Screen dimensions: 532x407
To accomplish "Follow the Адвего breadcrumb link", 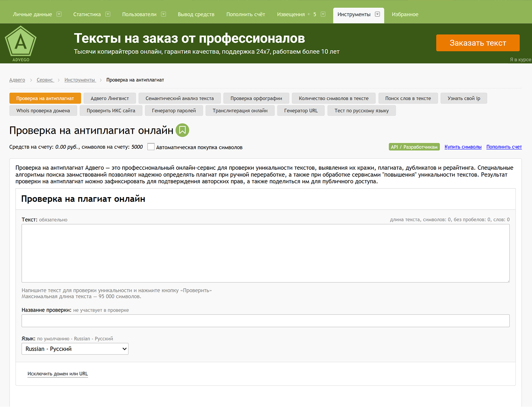I will (17, 80).
